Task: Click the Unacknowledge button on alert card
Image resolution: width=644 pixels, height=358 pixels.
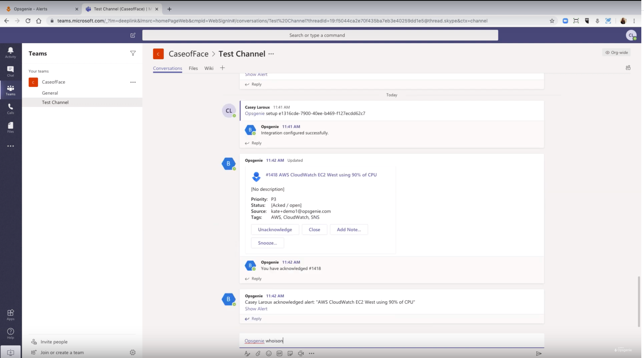Action: tap(275, 229)
